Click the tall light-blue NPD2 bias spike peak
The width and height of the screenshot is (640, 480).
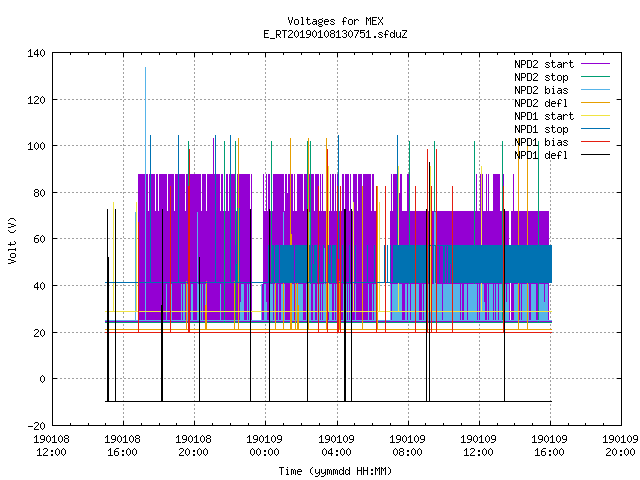click(x=145, y=68)
